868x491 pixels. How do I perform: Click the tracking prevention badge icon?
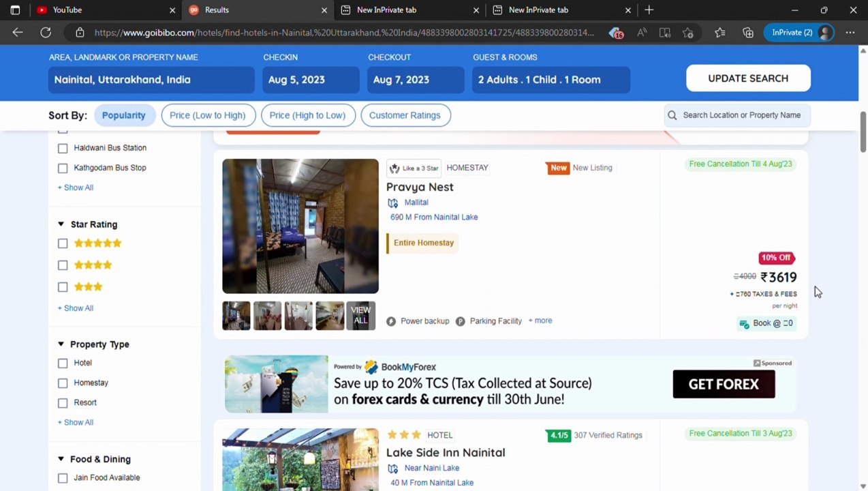[x=616, y=32]
